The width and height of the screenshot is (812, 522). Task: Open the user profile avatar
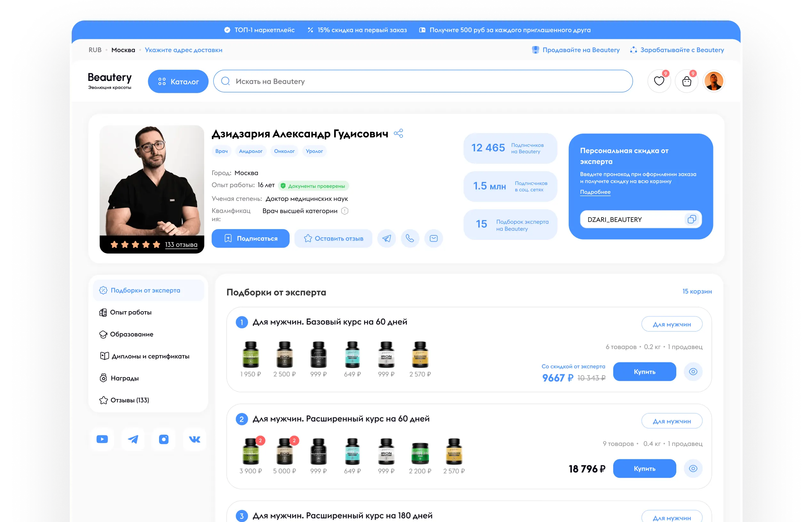[714, 81]
